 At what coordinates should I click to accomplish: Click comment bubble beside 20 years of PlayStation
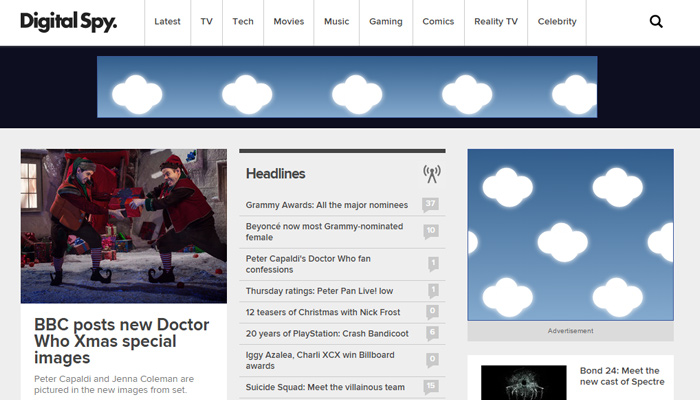(x=432, y=333)
